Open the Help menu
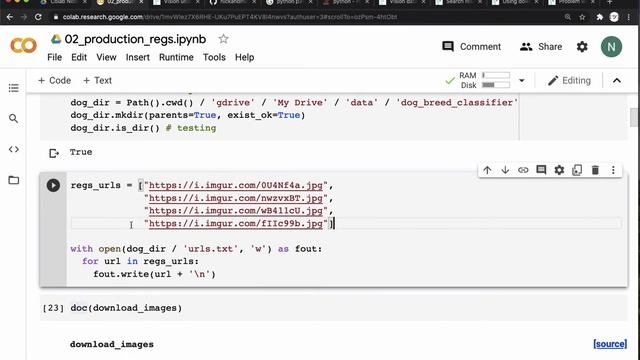 (244, 57)
